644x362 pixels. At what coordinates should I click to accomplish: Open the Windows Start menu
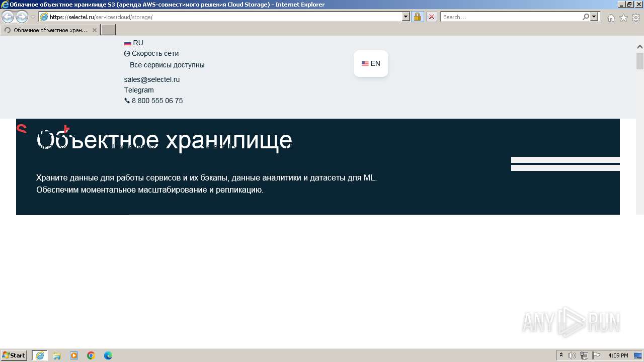14,355
